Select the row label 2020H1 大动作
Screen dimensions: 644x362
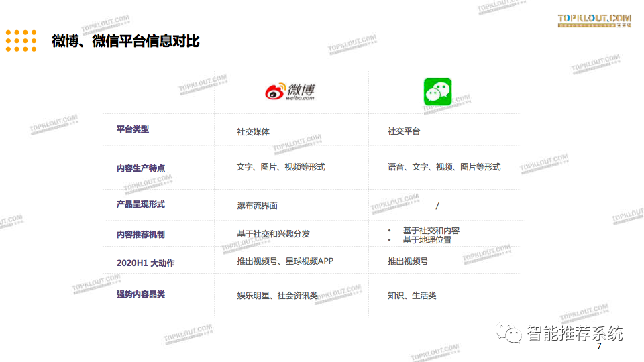point(146,263)
